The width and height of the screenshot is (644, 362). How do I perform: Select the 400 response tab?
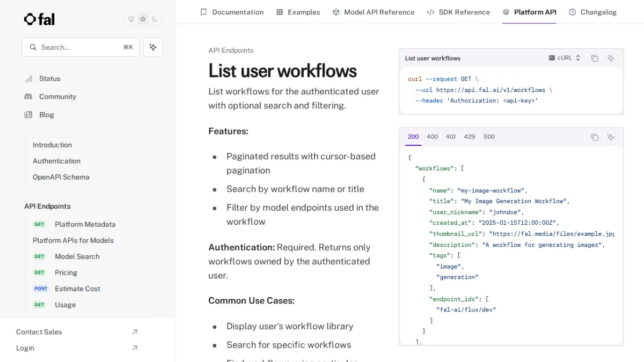pos(432,137)
